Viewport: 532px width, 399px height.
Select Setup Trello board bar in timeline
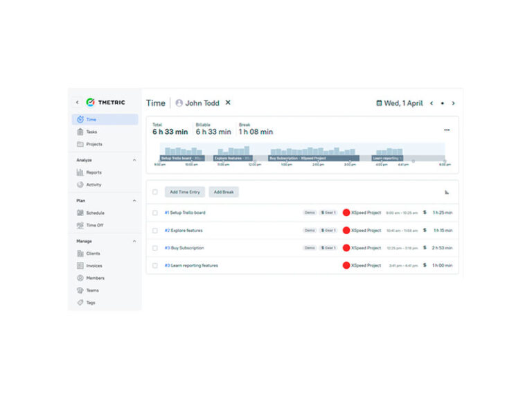point(182,158)
